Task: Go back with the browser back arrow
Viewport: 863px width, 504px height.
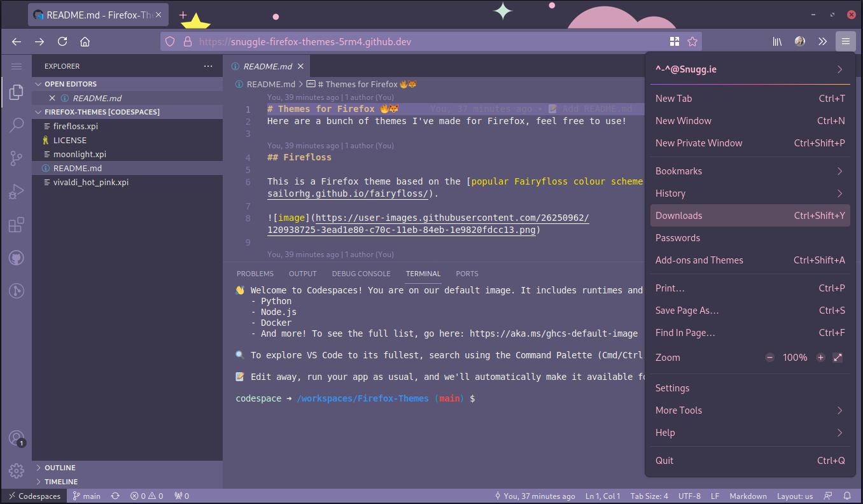Action: click(17, 41)
